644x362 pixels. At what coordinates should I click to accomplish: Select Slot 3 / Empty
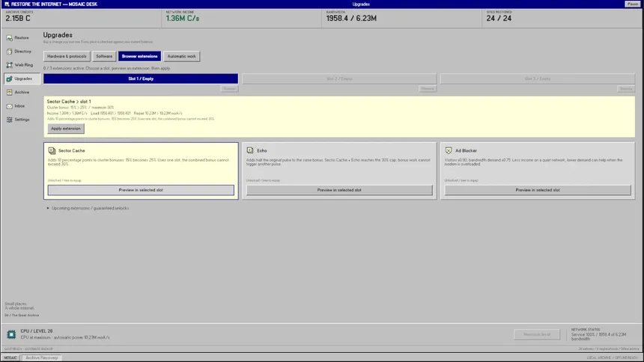point(538,79)
